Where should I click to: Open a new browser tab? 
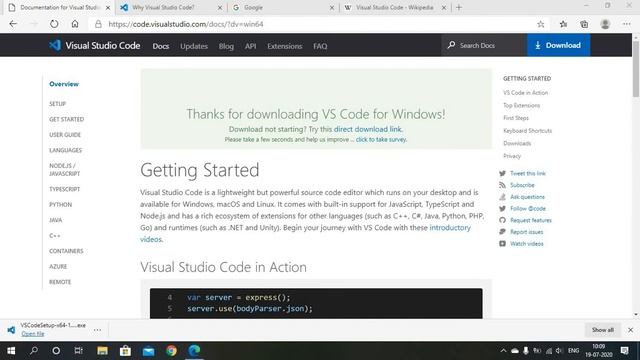click(x=459, y=7)
